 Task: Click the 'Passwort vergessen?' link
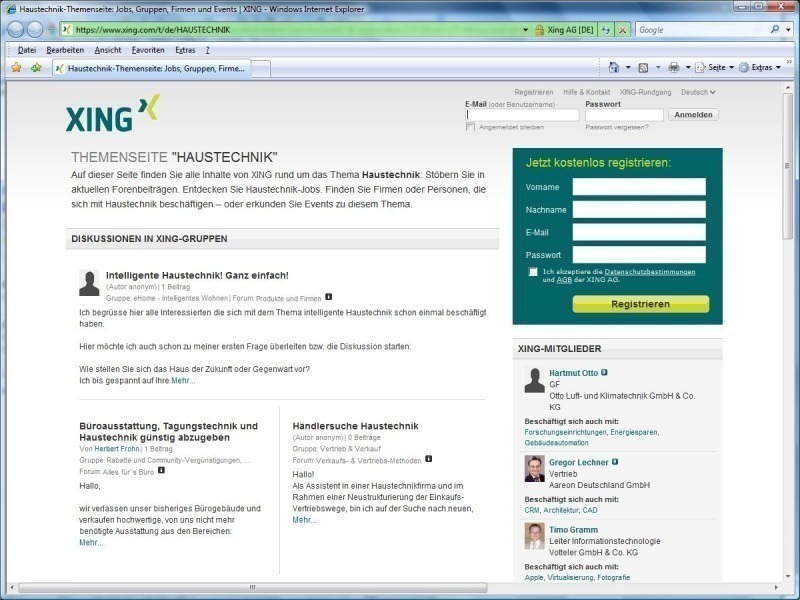point(617,127)
